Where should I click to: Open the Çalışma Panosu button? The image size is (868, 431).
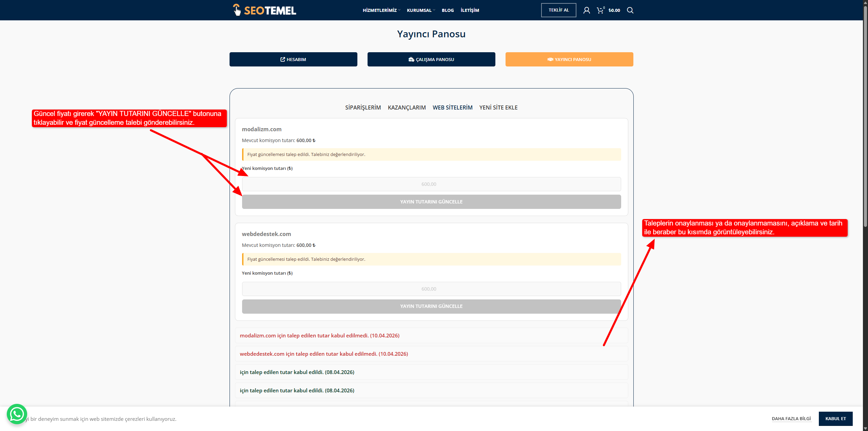431,59
